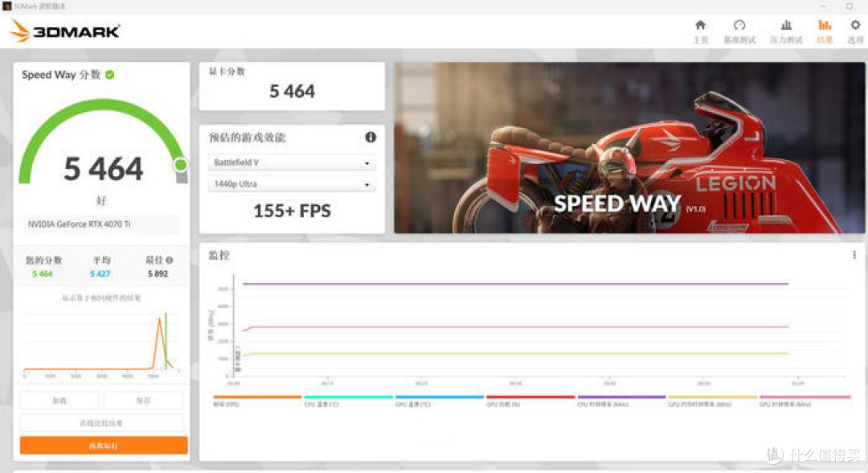Click your score value 5 464 in green
The width and height of the screenshot is (868, 473).
tap(42, 274)
